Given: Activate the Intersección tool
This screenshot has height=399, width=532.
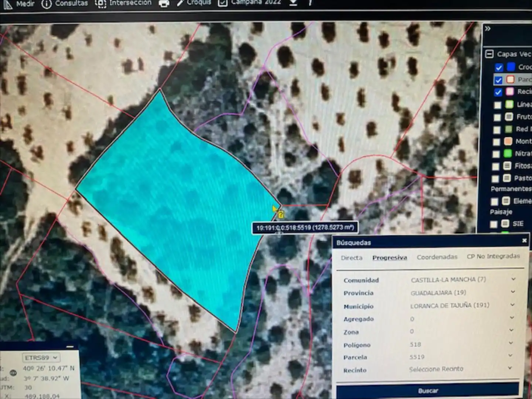Looking at the screenshot, I should pos(123,3).
